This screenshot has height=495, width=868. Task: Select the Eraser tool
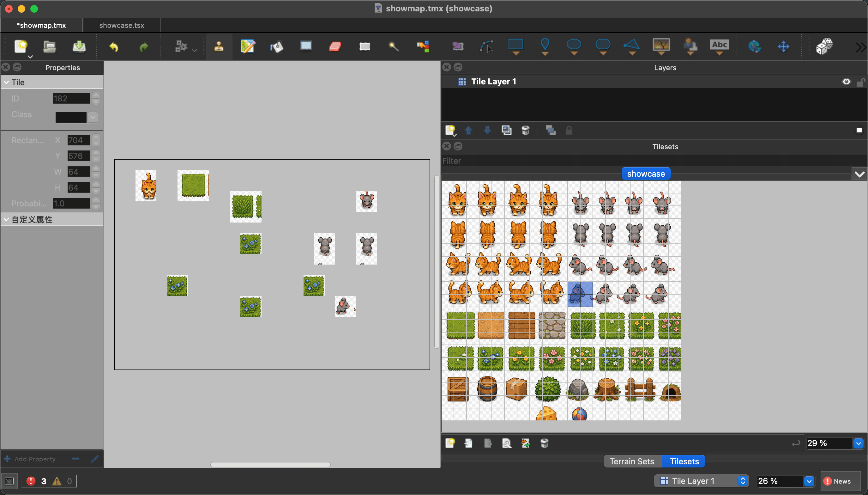click(335, 46)
